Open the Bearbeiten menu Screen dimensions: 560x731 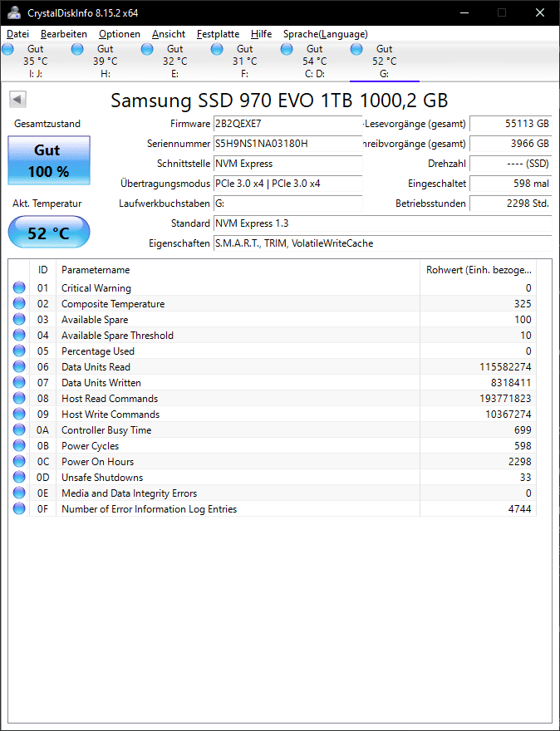(x=64, y=34)
